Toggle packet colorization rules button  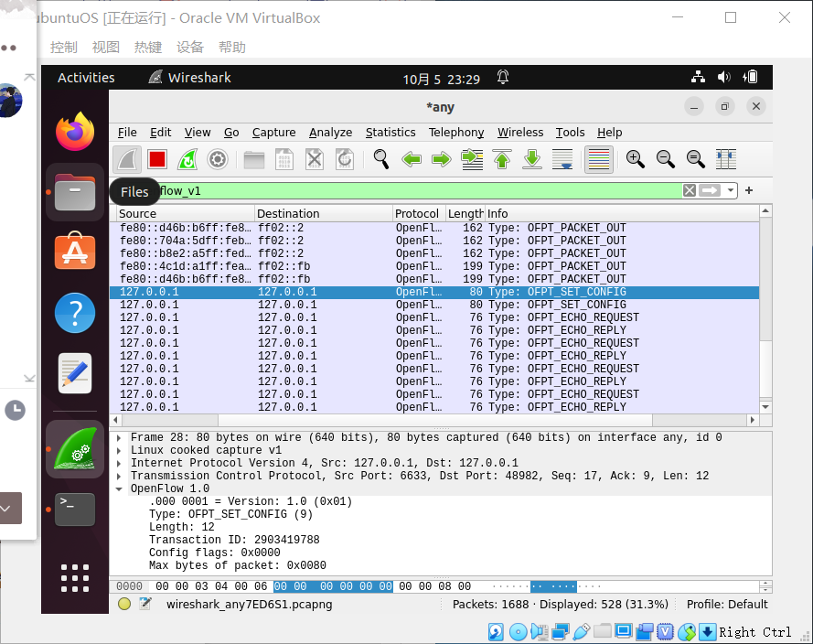pyautogui.click(x=599, y=159)
